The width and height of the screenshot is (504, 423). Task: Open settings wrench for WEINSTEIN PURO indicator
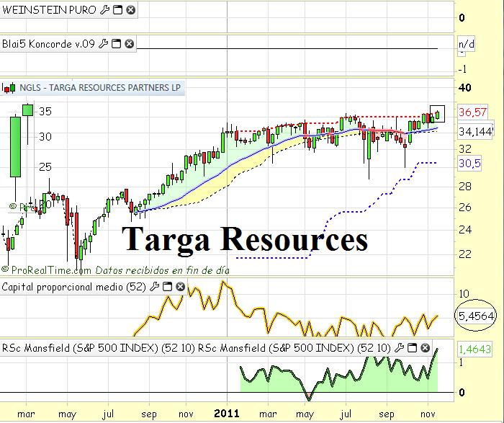104,10
